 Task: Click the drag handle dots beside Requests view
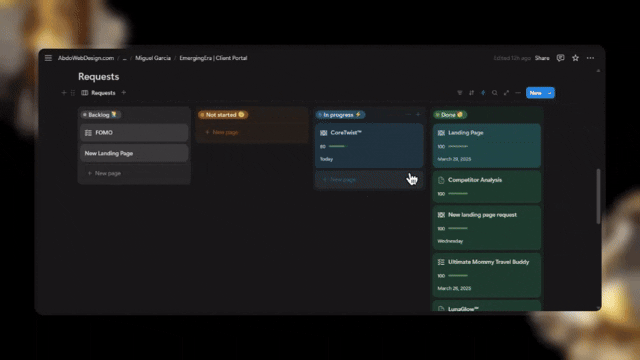pos(73,93)
